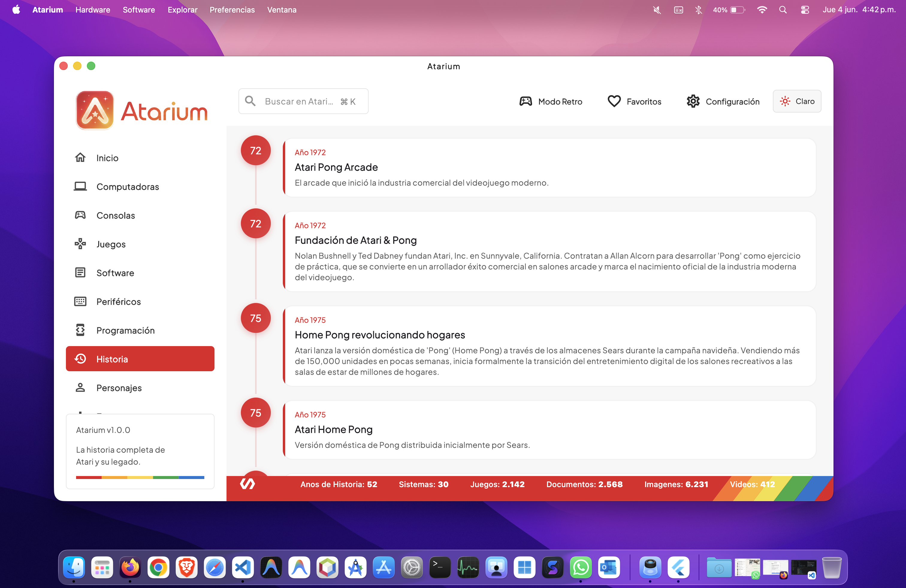Click 72 marker beside Fundación de Atari
The width and height of the screenshot is (906, 588).
pyautogui.click(x=256, y=223)
